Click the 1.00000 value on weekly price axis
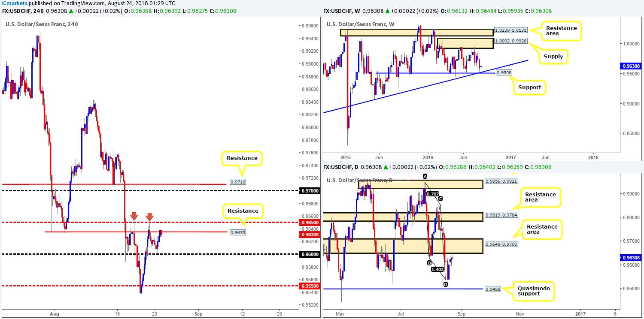The width and height of the screenshot is (644, 319). [x=632, y=43]
